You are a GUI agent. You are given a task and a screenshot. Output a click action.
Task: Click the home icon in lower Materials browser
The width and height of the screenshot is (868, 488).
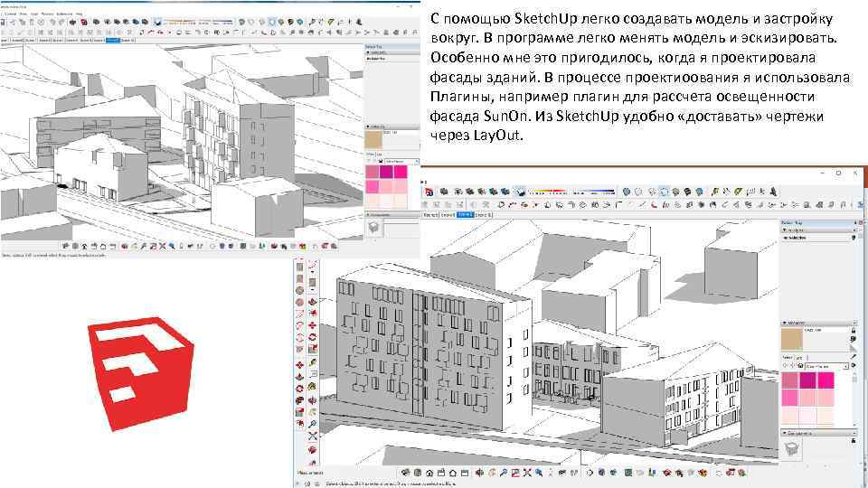pyautogui.click(x=801, y=366)
